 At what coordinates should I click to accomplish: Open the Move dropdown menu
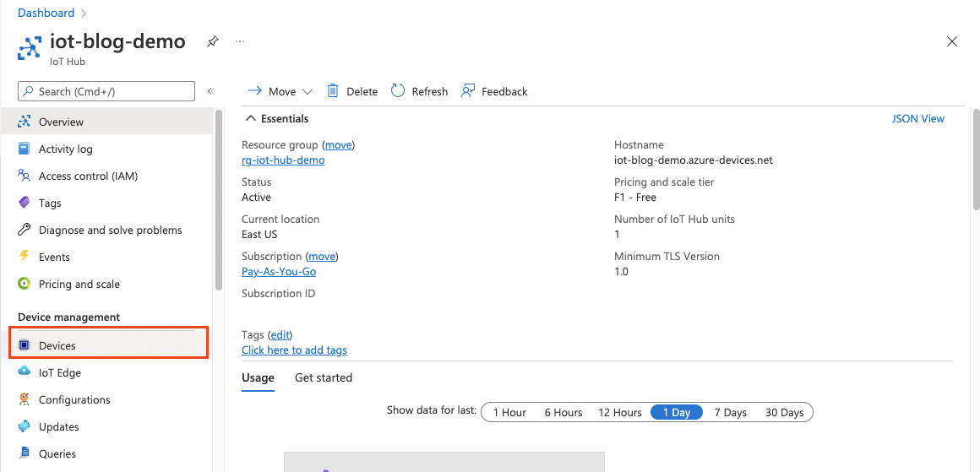280,91
